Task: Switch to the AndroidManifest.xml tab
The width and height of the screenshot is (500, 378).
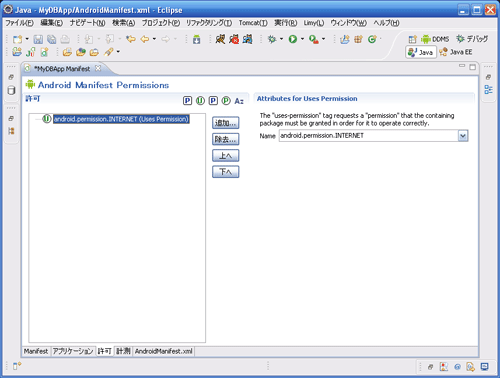Action: 164,351
